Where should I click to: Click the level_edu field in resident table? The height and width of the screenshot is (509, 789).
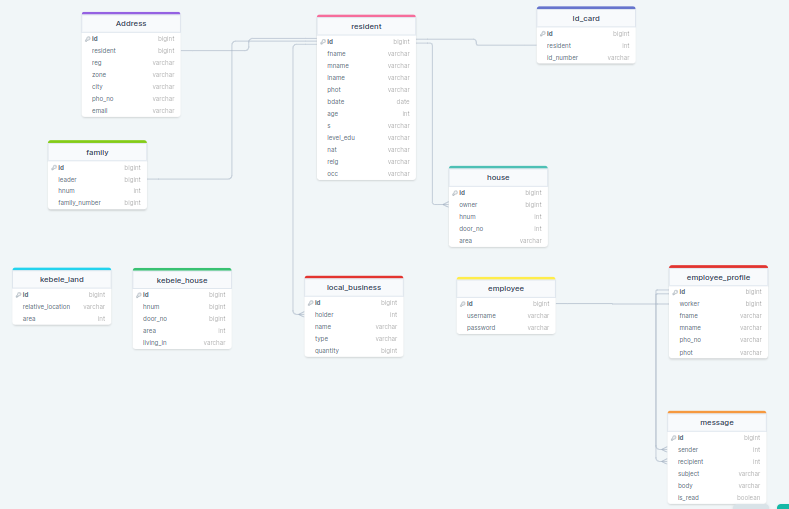click(x=366, y=138)
